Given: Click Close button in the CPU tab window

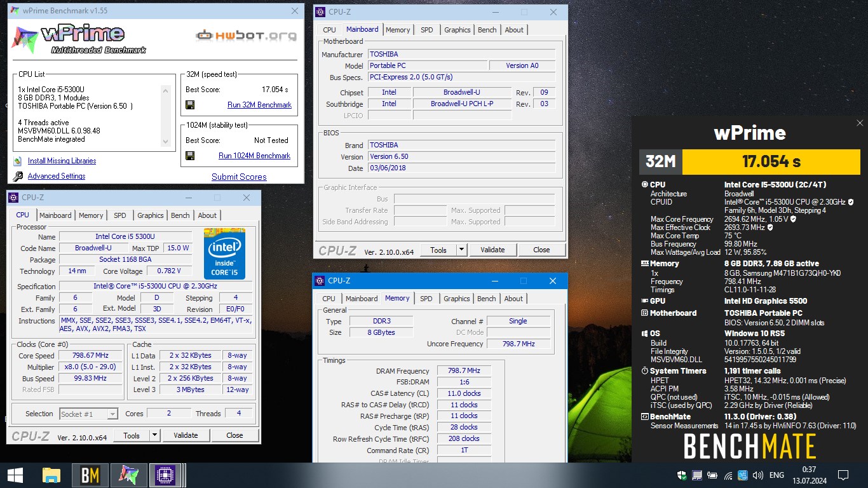Looking at the screenshot, I should [x=234, y=435].
